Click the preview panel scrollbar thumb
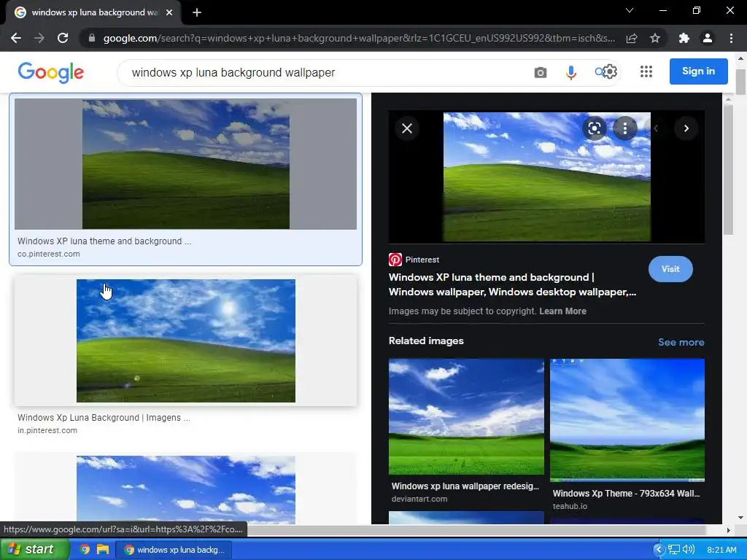 point(727,169)
